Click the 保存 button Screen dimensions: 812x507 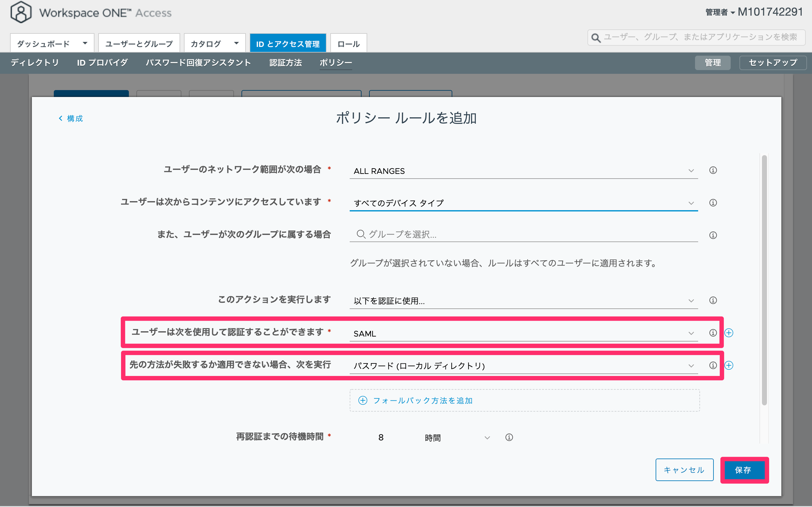[x=744, y=470]
